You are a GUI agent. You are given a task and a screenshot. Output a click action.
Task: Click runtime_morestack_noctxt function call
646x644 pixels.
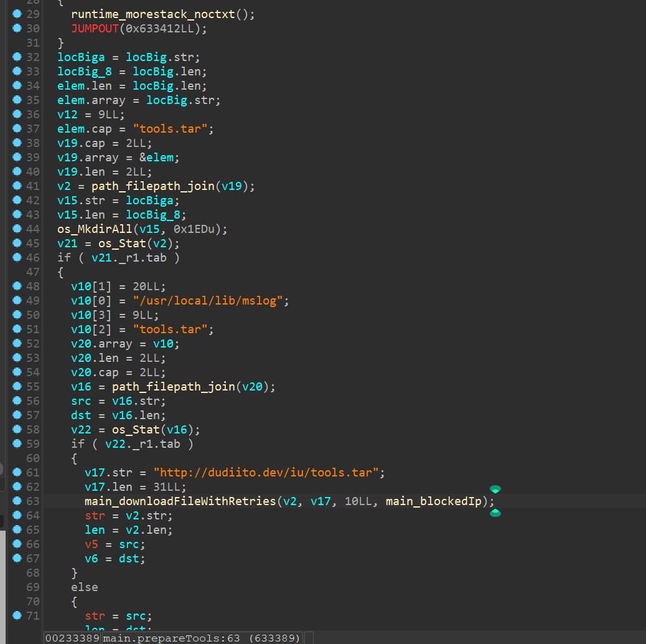pyautogui.click(x=153, y=14)
